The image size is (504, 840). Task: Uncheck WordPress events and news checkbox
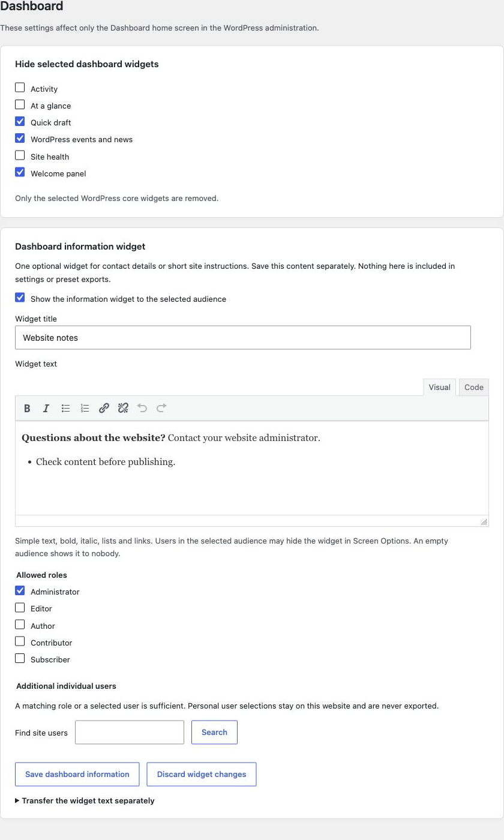pos(20,138)
